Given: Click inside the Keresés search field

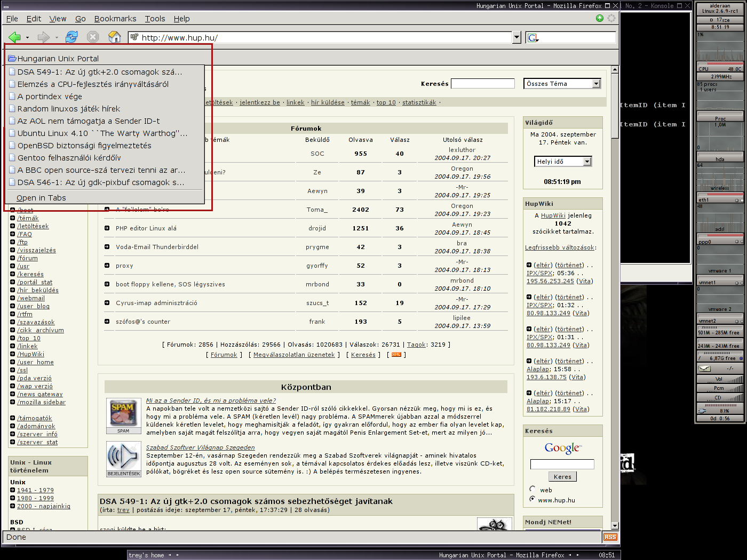Looking at the screenshot, I should (483, 84).
